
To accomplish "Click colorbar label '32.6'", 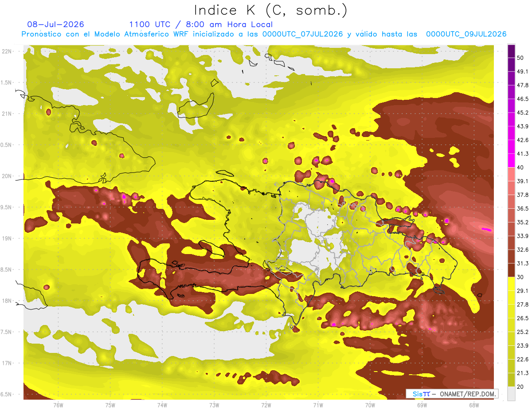I will pos(522,250).
